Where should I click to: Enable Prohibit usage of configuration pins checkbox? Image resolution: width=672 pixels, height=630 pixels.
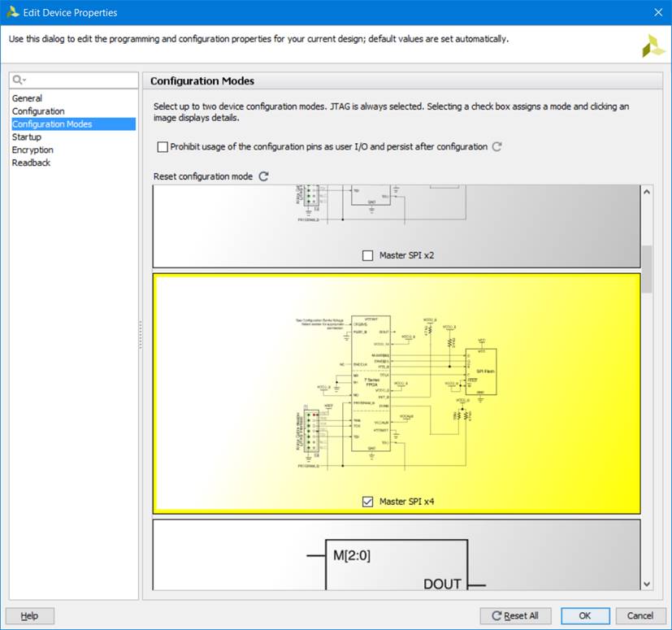pos(163,147)
